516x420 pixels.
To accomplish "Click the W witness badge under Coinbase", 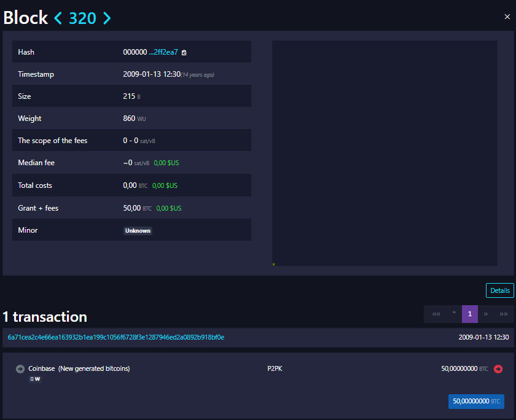I will point(37,379).
